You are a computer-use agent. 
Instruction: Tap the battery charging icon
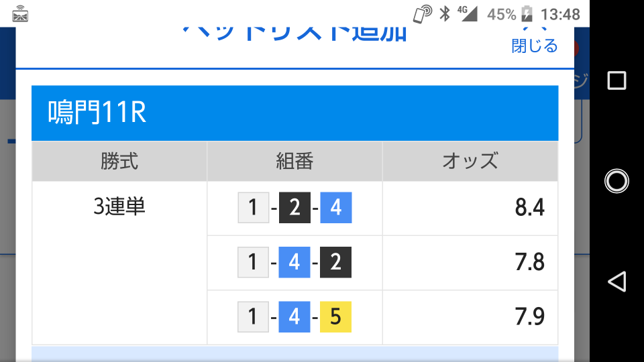click(527, 14)
